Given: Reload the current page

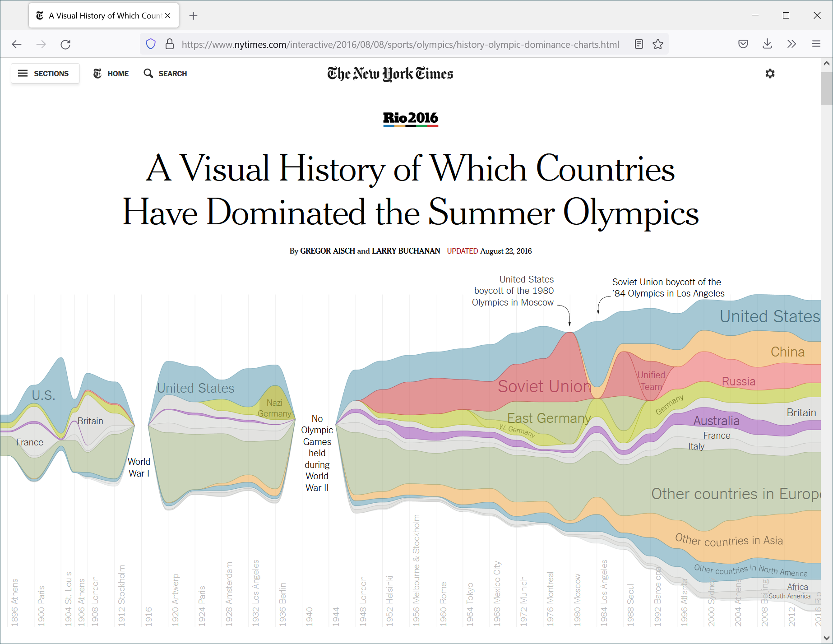Looking at the screenshot, I should [65, 44].
